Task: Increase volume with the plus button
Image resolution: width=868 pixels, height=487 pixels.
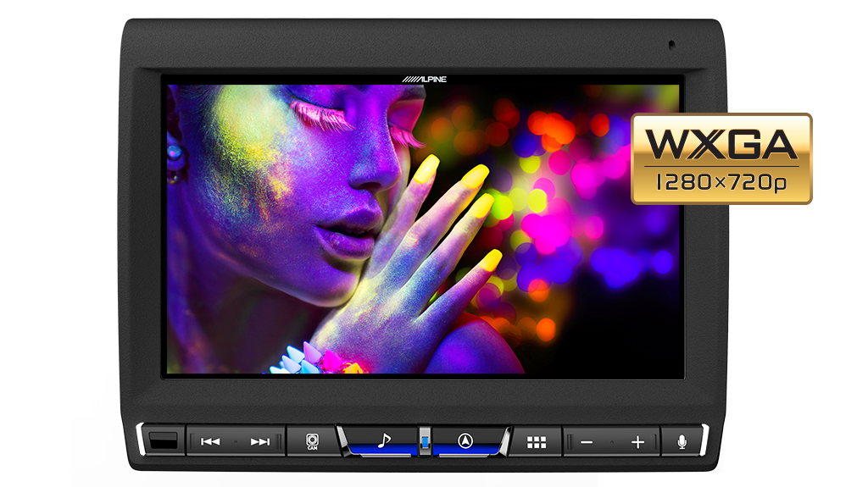Action: pos(637,442)
